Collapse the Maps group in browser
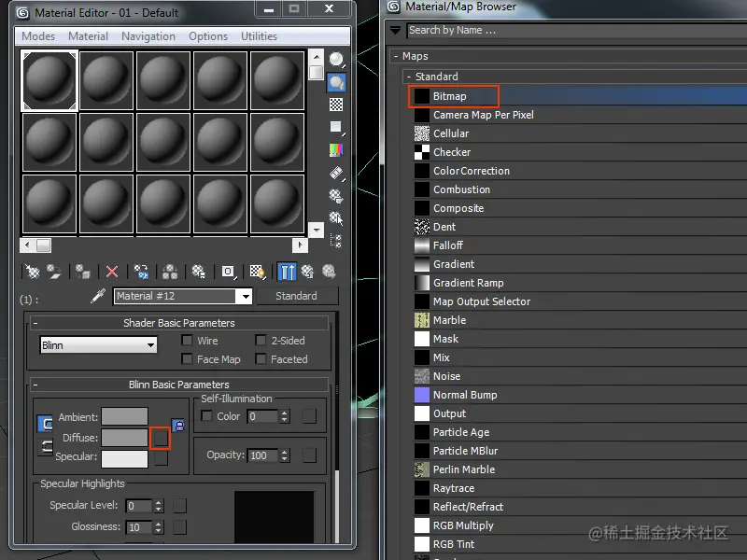This screenshot has height=560, width=747. [396, 56]
